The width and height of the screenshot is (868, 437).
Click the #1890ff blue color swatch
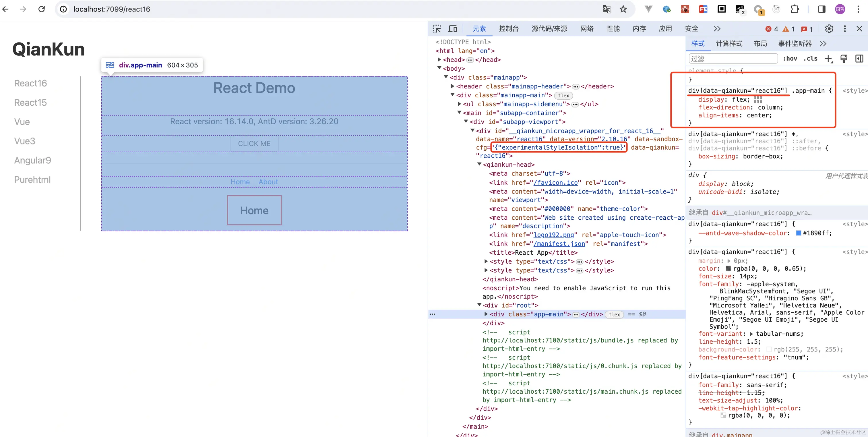click(798, 233)
